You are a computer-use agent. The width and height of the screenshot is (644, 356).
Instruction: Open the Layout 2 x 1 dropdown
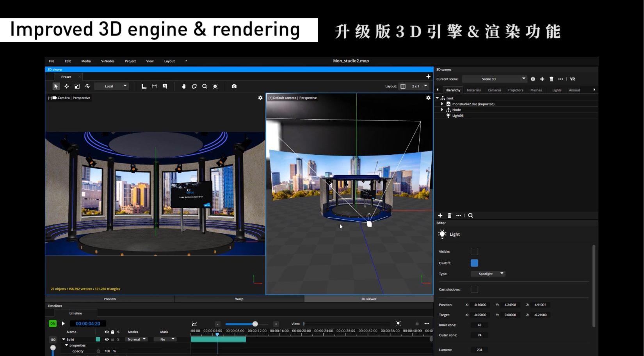[x=419, y=86]
